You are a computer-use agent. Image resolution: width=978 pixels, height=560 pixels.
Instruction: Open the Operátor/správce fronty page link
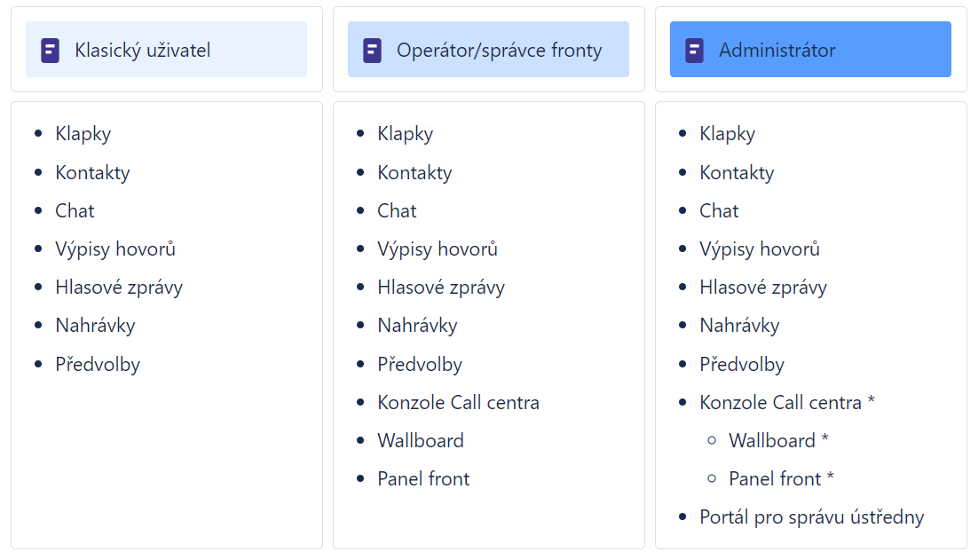[499, 50]
